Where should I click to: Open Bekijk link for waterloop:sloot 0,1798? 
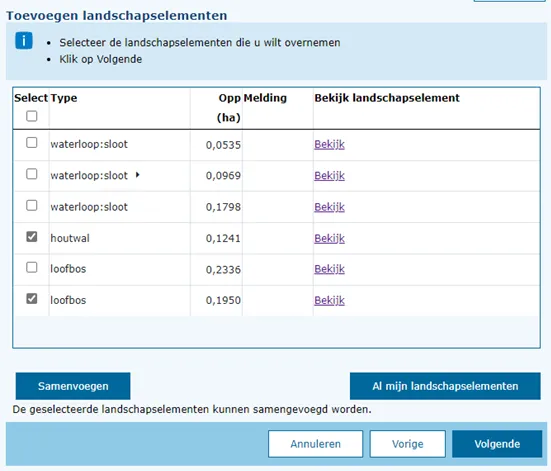329,207
